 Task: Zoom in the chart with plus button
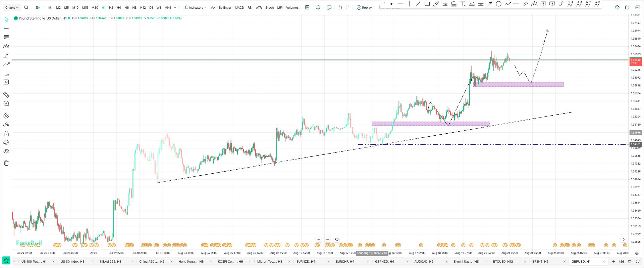pyautogui.click(x=319, y=239)
